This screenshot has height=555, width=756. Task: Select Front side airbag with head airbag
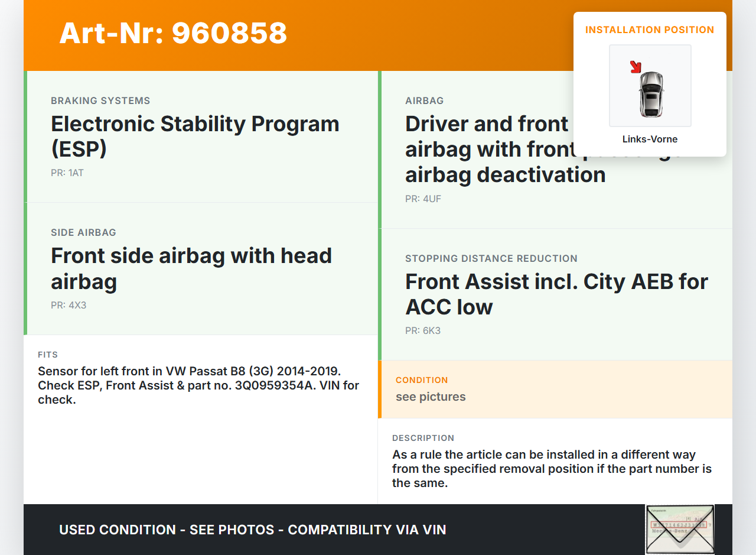191,268
